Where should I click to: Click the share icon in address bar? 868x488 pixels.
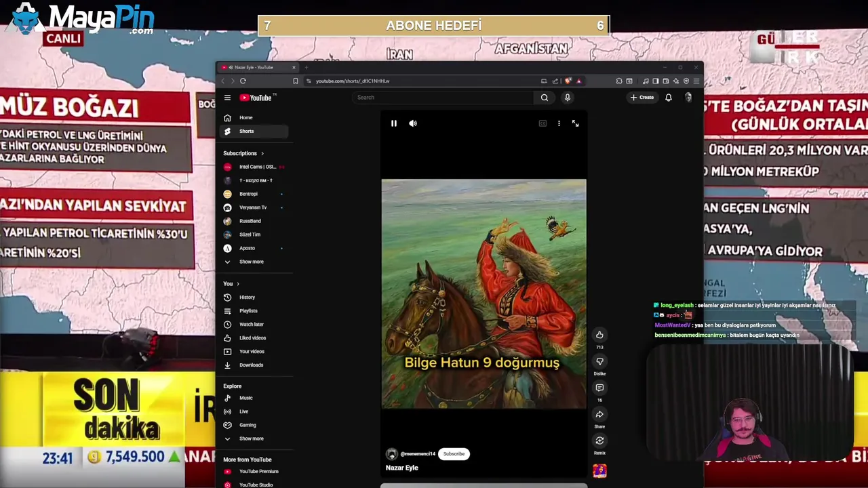[x=555, y=81]
